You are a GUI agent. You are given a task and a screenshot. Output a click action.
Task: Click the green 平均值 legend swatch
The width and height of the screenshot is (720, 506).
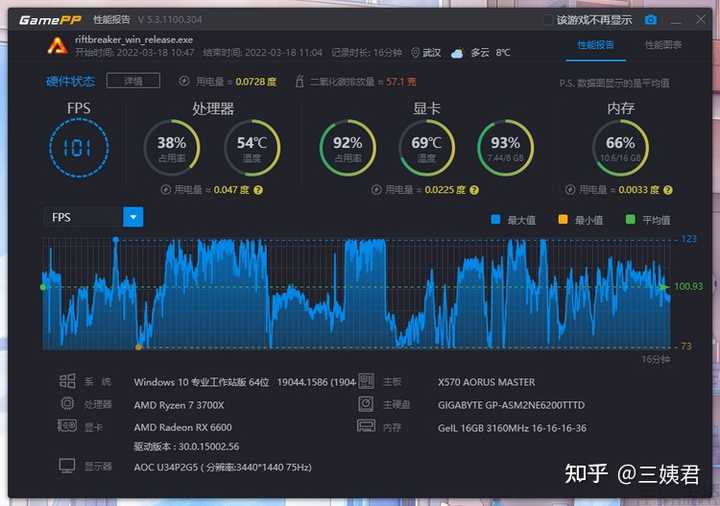tap(630, 219)
